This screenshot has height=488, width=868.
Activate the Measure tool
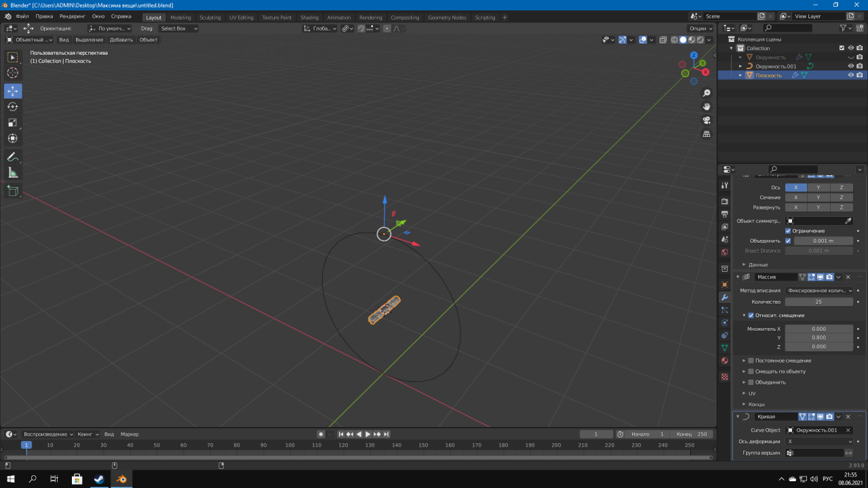point(13,173)
